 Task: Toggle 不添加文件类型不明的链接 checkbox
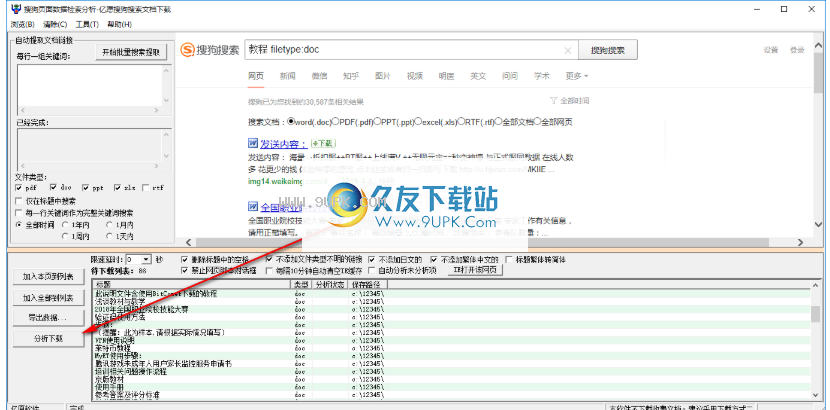tap(269, 260)
